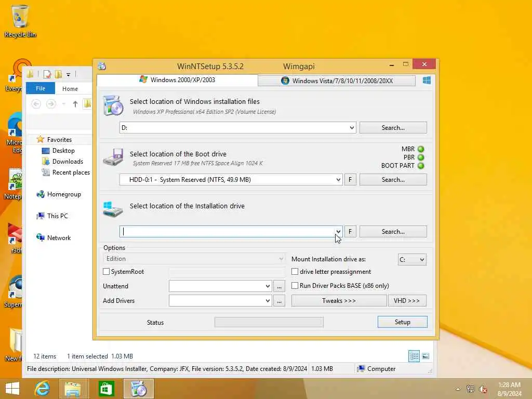
Task: Browse for drivers folder with ... button
Action: tap(279, 301)
